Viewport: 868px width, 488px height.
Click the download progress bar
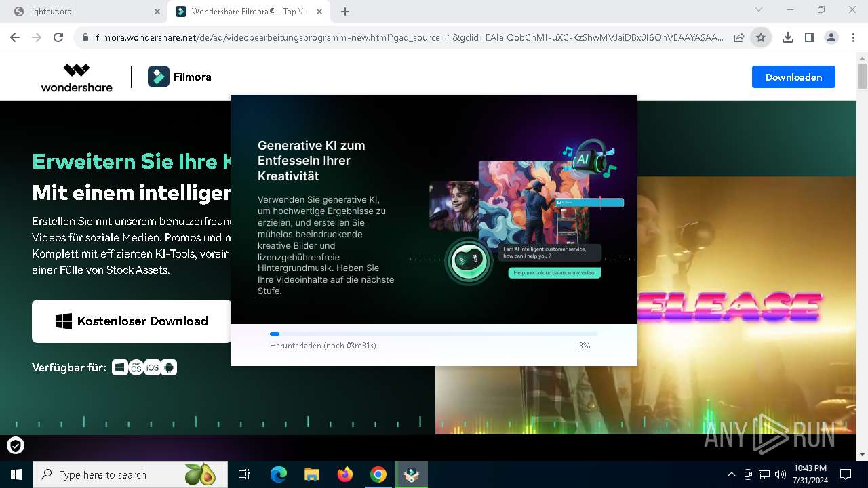[434, 334]
